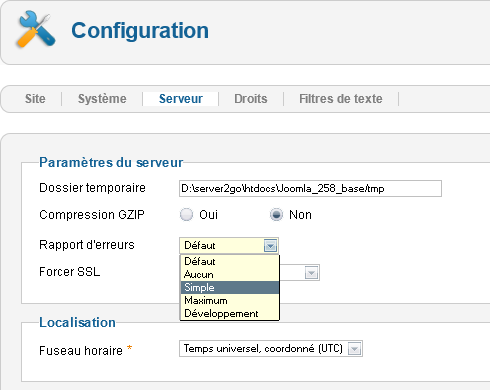
Task: Click the Configuration wrench and screwdriver icon
Action: pyautogui.click(x=35, y=29)
